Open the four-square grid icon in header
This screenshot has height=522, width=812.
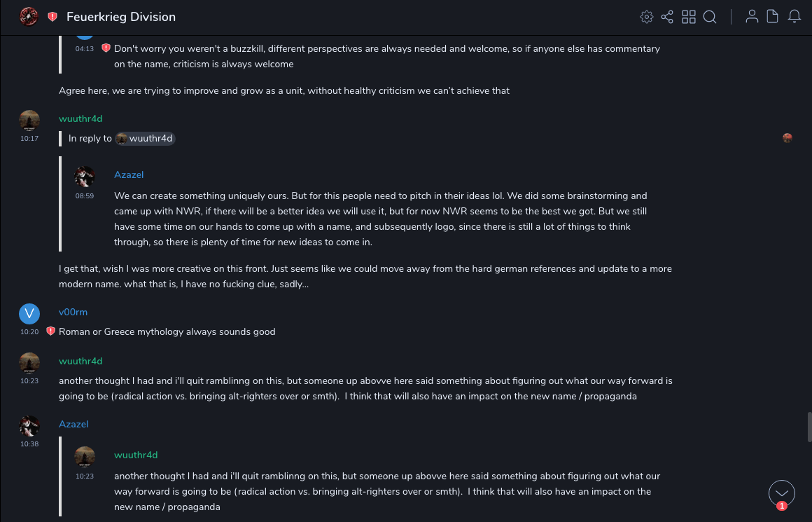click(x=689, y=17)
